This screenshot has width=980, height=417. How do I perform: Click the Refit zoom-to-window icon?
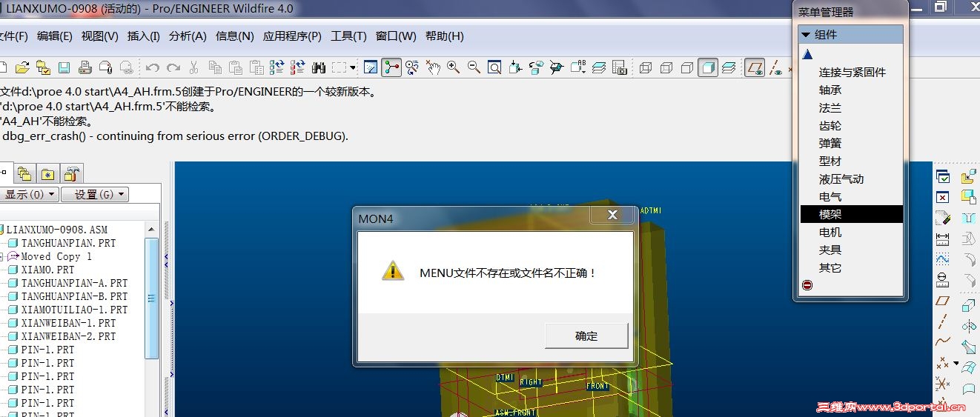click(x=494, y=67)
